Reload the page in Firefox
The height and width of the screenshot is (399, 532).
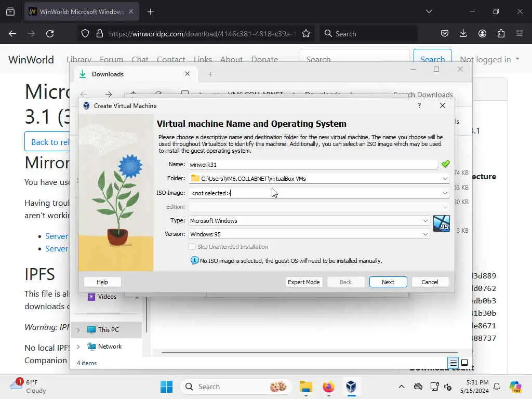(50, 34)
